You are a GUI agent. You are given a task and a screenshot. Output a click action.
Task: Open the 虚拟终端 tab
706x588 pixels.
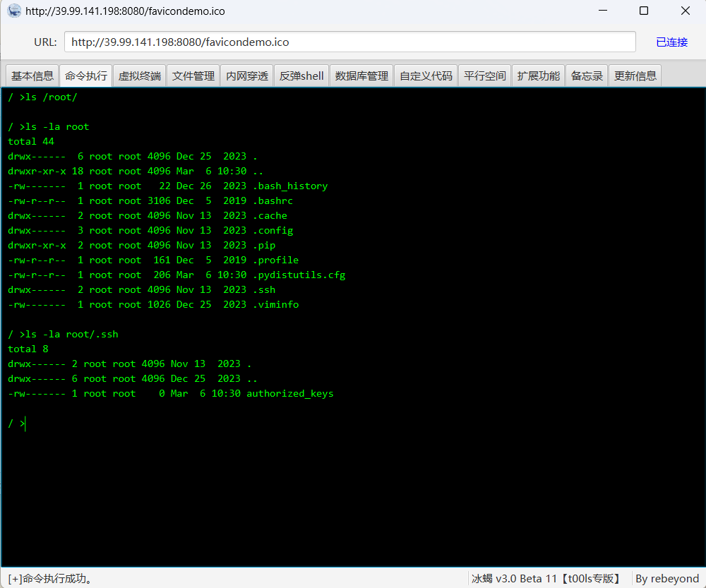point(140,76)
